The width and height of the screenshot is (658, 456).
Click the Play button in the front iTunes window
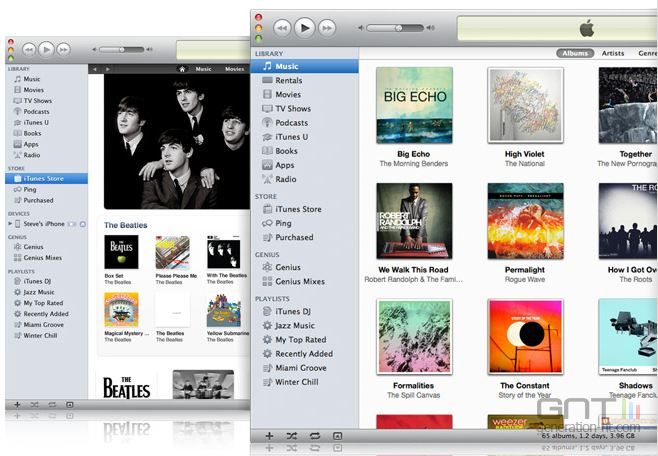click(x=305, y=28)
